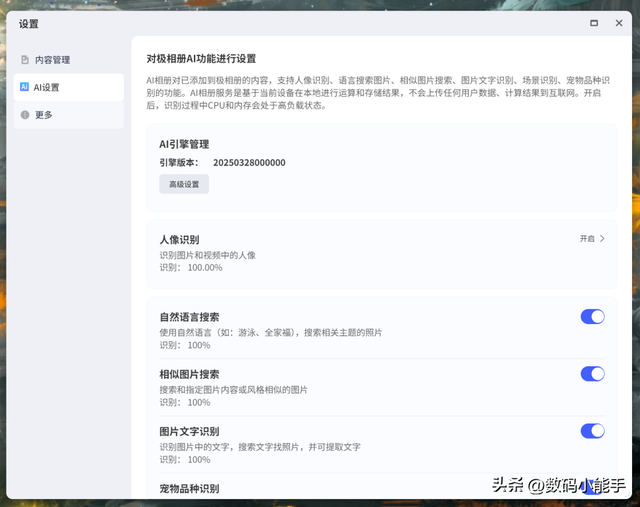Expand 人像识别 using the chevron arrow
The width and height of the screenshot is (640, 507).
602,239
